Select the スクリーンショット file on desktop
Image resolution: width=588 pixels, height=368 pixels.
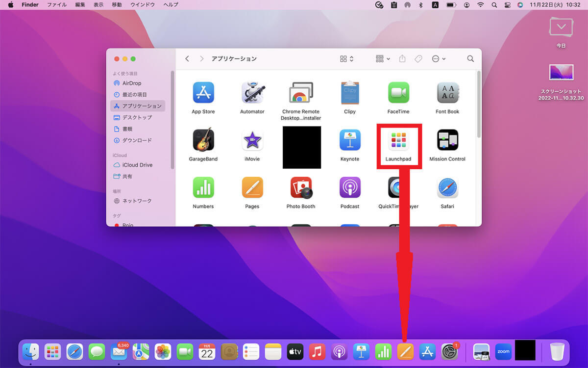[x=561, y=82]
